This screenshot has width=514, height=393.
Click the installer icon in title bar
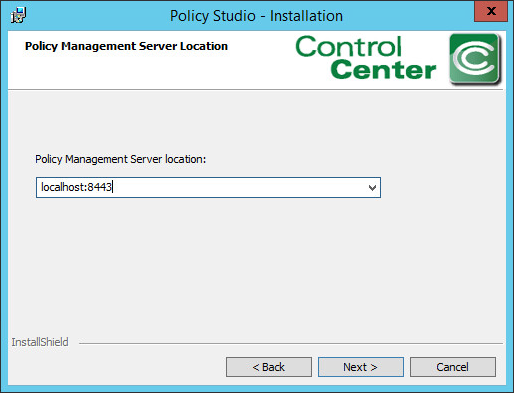[x=18, y=15]
